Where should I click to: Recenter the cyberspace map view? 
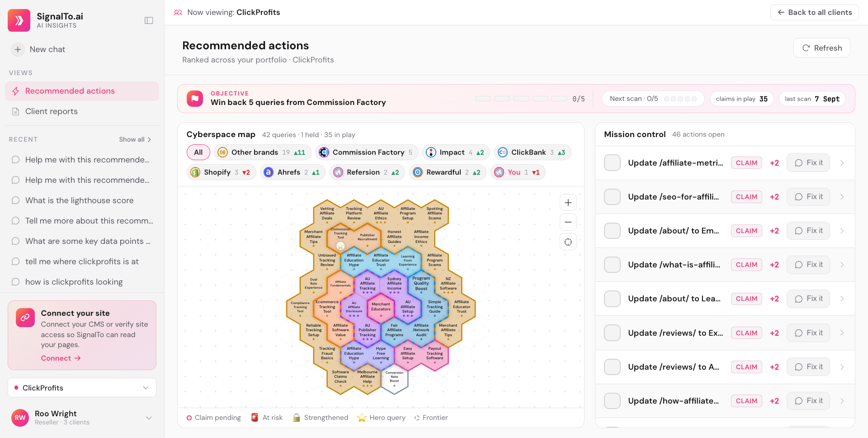pyautogui.click(x=568, y=242)
